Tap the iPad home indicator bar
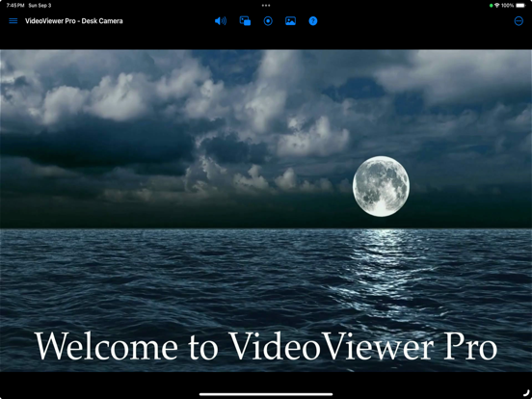This screenshot has width=532, height=399. (266, 394)
